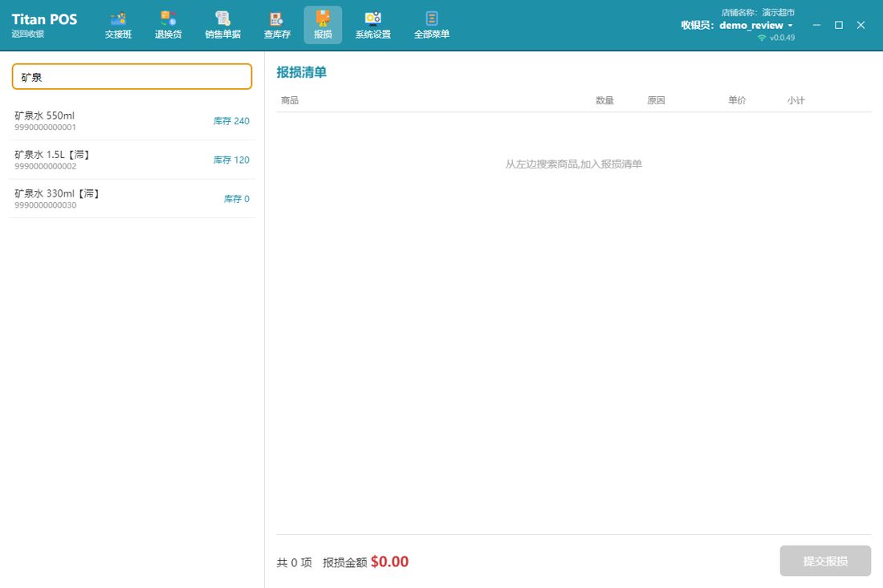Image resolution: width=883 pixels, height=588 pixels.
Task: Open the 销售单据 sales receipts icon
Action: pos(223,26)
